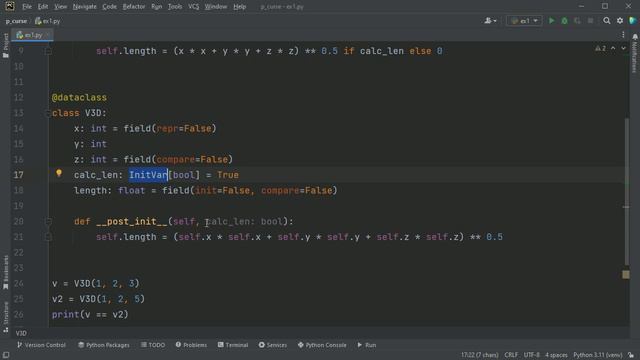Open the View menu

point(60,7)
